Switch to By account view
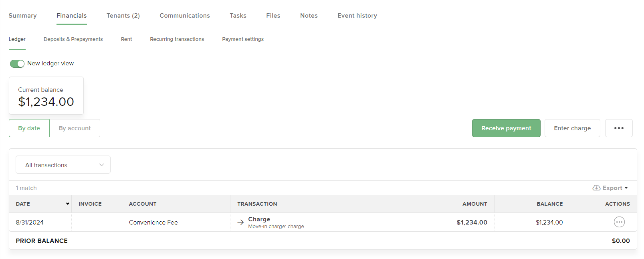The width and height of the screenshot is (644, 259). pyautogui.click(x=75, y=128)
